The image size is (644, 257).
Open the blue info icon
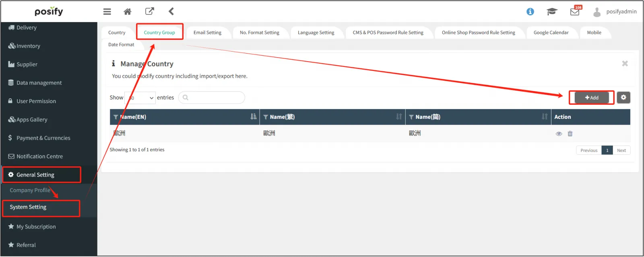pyautogui.click(x=530, y=12)
